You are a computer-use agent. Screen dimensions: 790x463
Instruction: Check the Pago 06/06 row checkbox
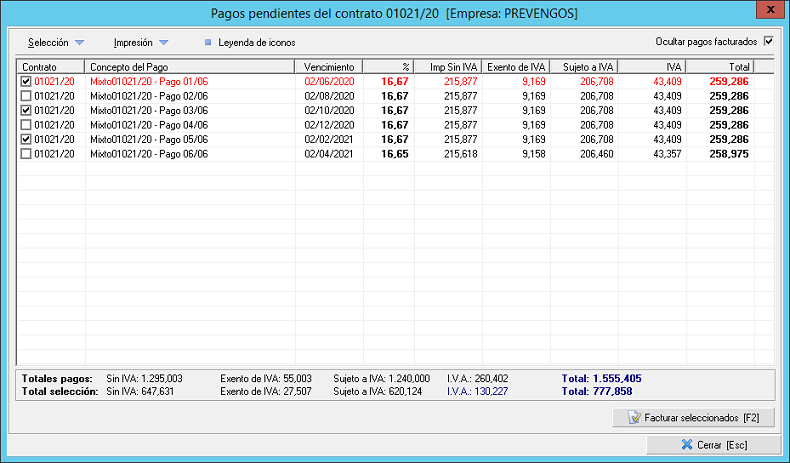point(26,154)
